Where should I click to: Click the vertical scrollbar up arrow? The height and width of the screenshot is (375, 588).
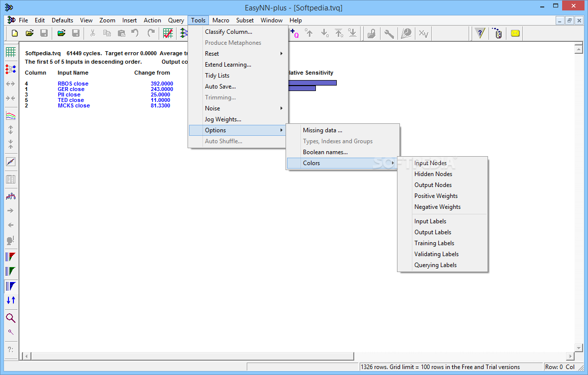click(578, 49)
